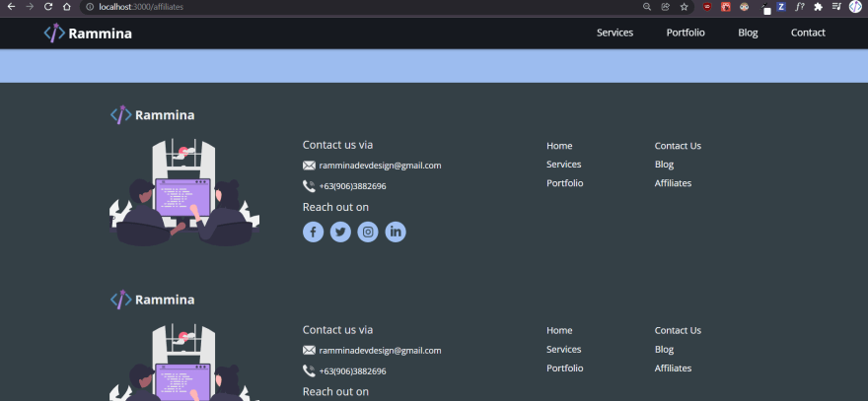Click the first footer developers illustration
The height and width of the screenshot is (401, 868).
click(184, 192)
